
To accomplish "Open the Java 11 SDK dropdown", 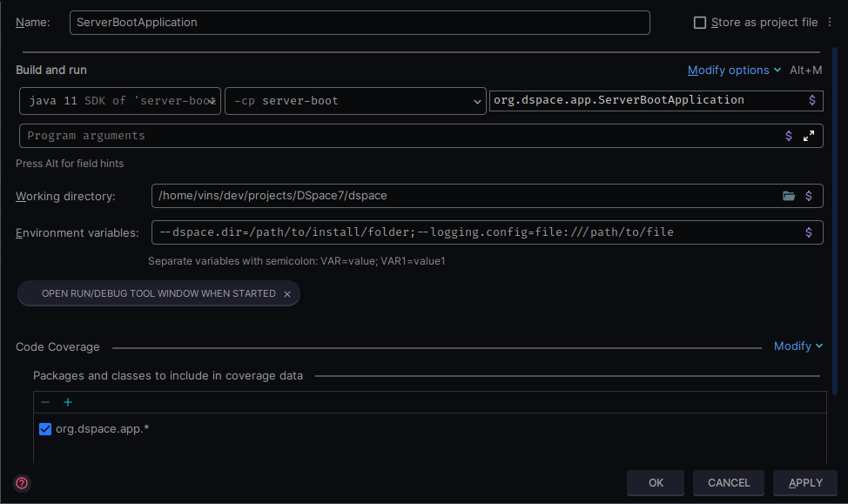I will click(119, 101).
